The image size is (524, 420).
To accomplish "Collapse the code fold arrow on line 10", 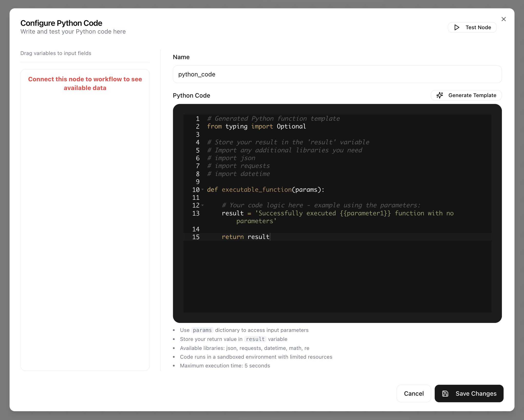I will [x=203, y=190].
